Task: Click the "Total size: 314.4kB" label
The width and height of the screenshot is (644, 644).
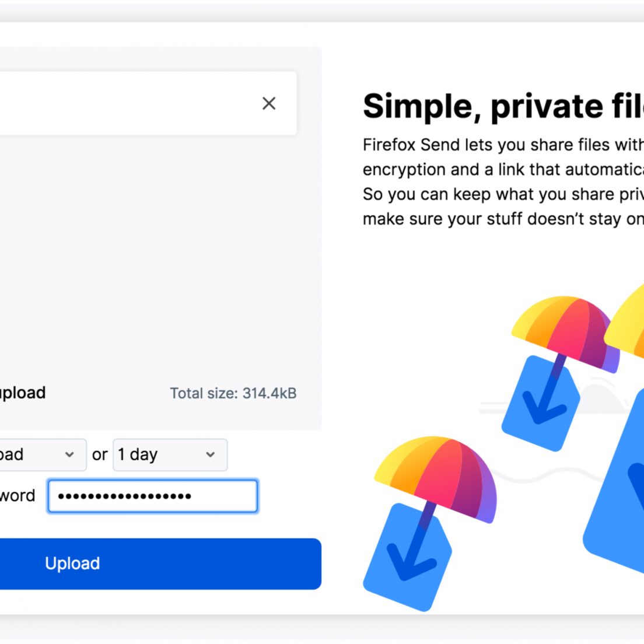Action: point(233,394)
